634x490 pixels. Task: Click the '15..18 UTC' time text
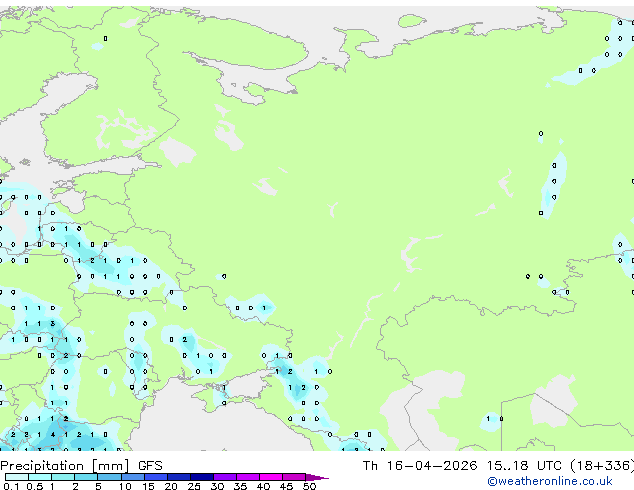(x=524, y=466)
